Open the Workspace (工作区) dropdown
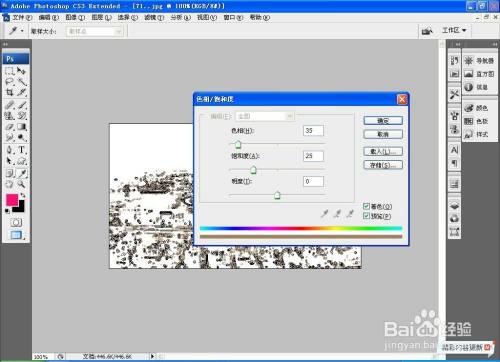The width and height of the screenshot is (500, 362). pos(454,30)
